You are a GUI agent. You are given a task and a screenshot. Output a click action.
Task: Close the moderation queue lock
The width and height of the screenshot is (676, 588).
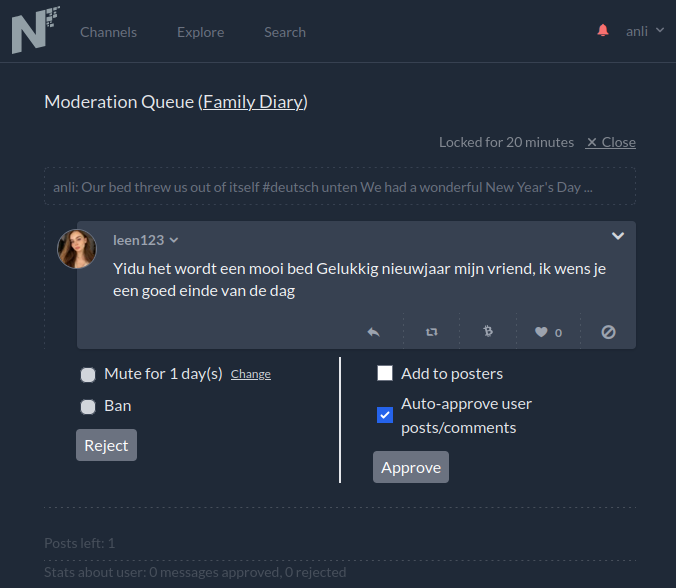[x=610, y=142]
